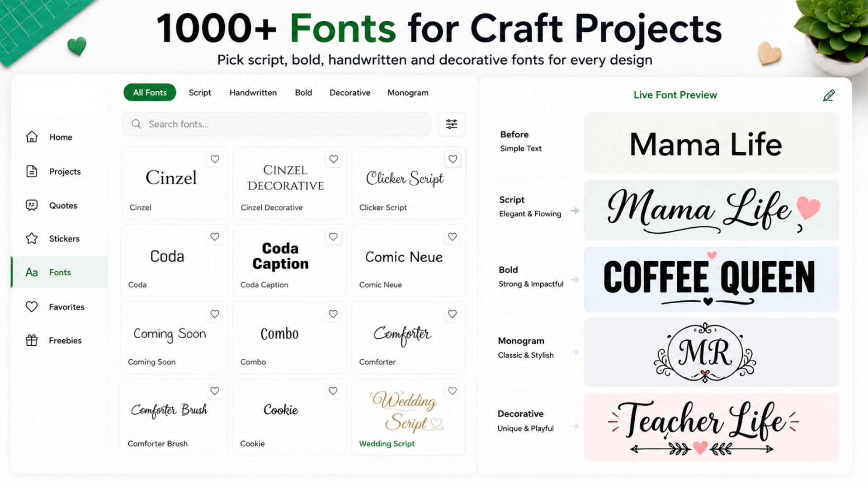Open Favorites heart icon in sidebar
The height and width of the screenshot is (488, 868).
click(32, 307)
